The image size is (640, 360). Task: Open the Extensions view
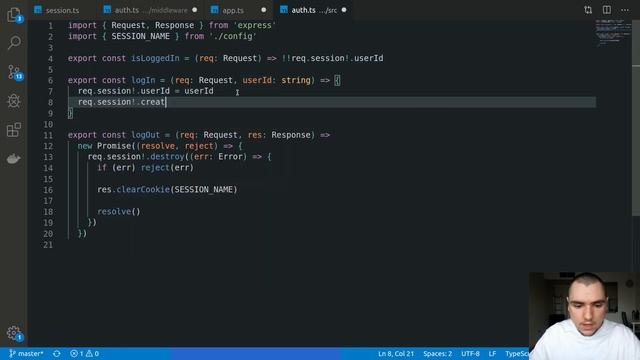tap(13, 130)
